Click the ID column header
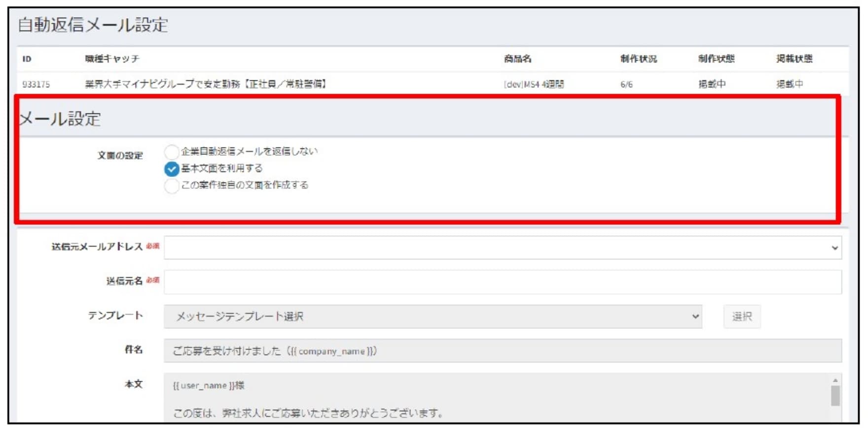The height and width of the screenshot is (429, 868). tap(27, 59)
